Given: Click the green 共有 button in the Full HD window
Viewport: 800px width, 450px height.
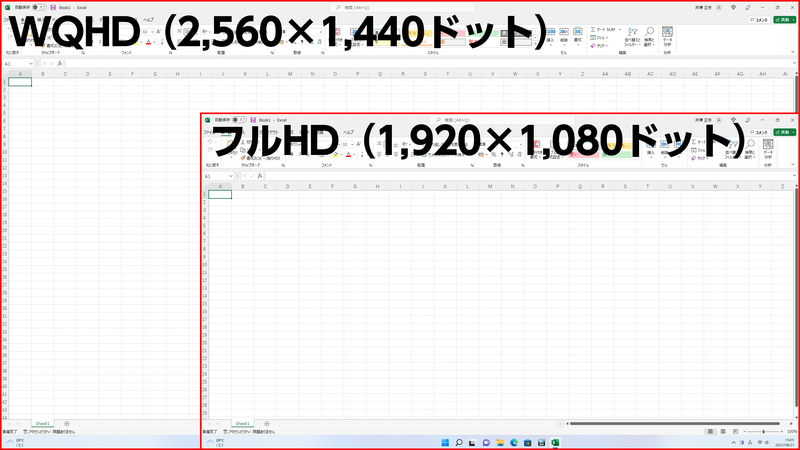Looking at the screenshot, I should point(784,132).
